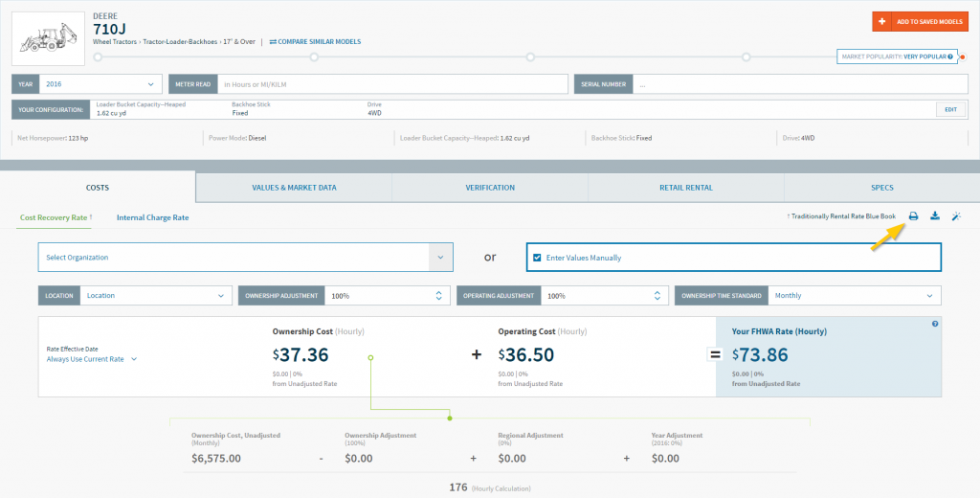Open the Specs tab
Viewport: 980px width, 498px height.
tap(881, 187)
